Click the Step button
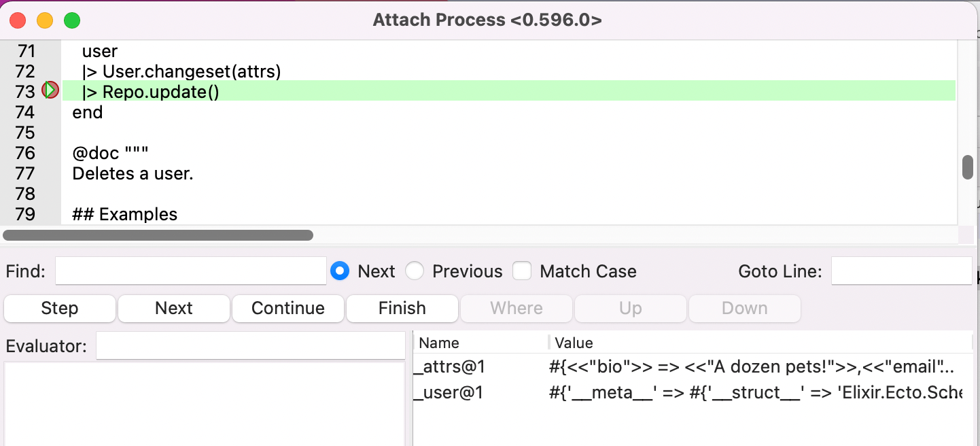980x446 pixels. 59,308
